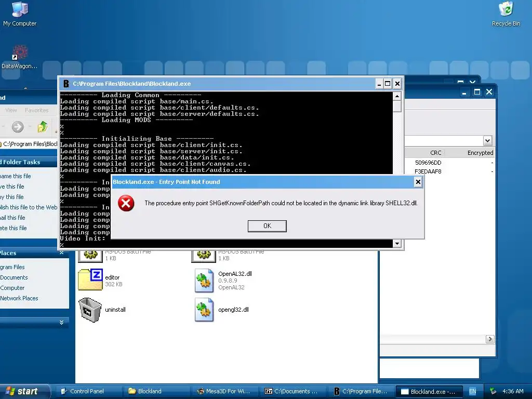Screen dimensions: 532x399
Task: Select the opengl32.dll file icon
Action: [x=204, y=310]
